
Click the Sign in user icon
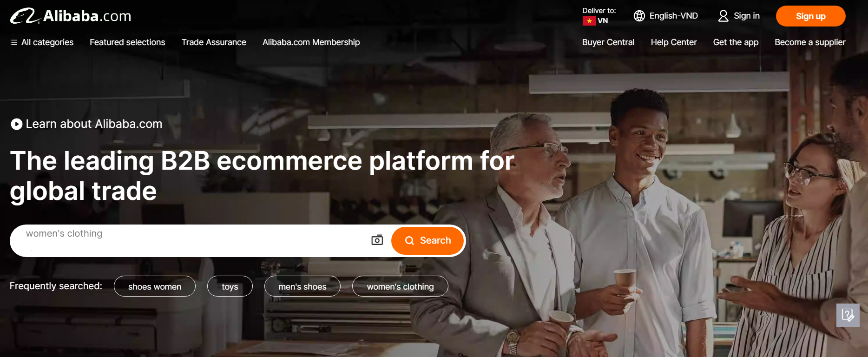[x=723, y=16]
